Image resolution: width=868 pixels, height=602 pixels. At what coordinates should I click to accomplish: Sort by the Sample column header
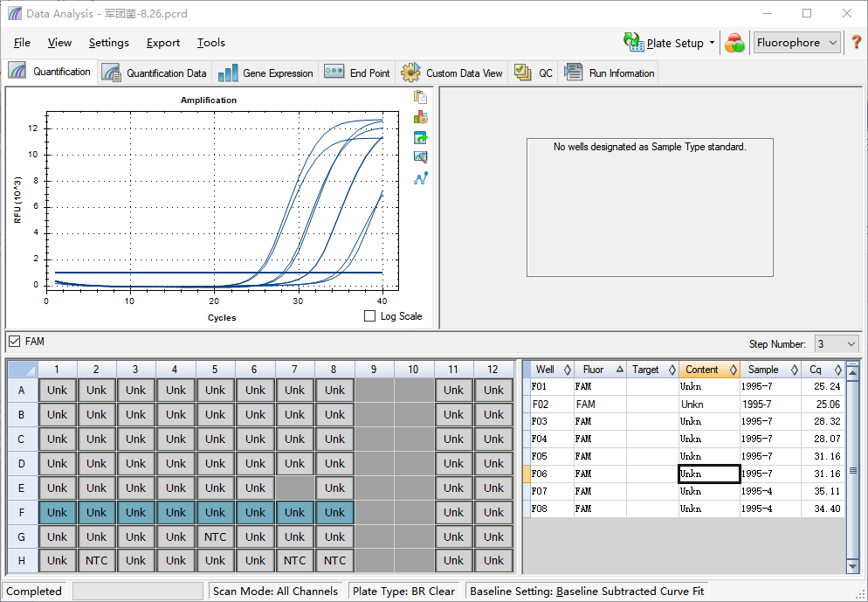click(770, 370)
